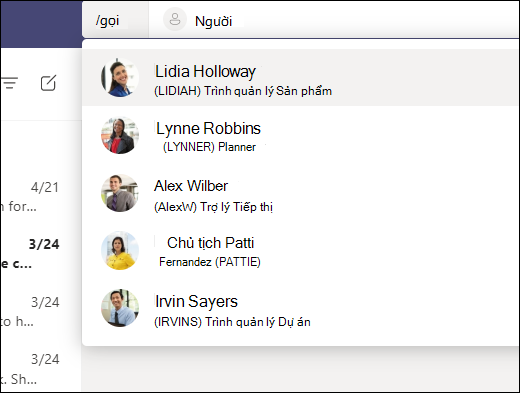
Task: Select Lidia Holloway from suggestions
Action: [x=300, y=78]
